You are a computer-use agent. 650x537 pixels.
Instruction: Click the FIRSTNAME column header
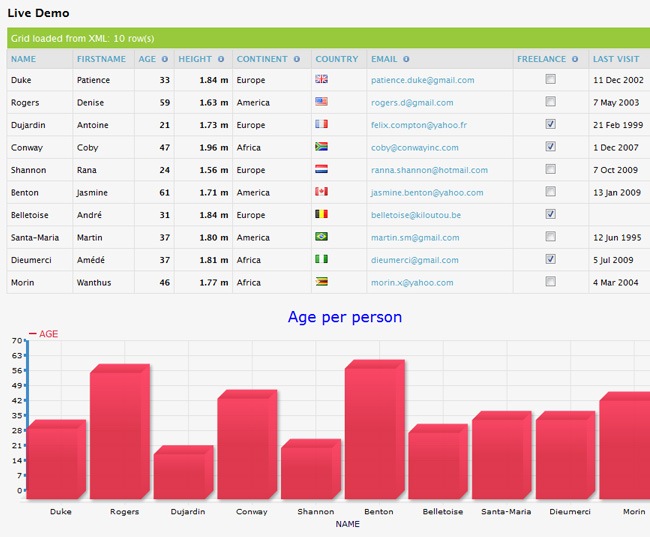point(101,59)
